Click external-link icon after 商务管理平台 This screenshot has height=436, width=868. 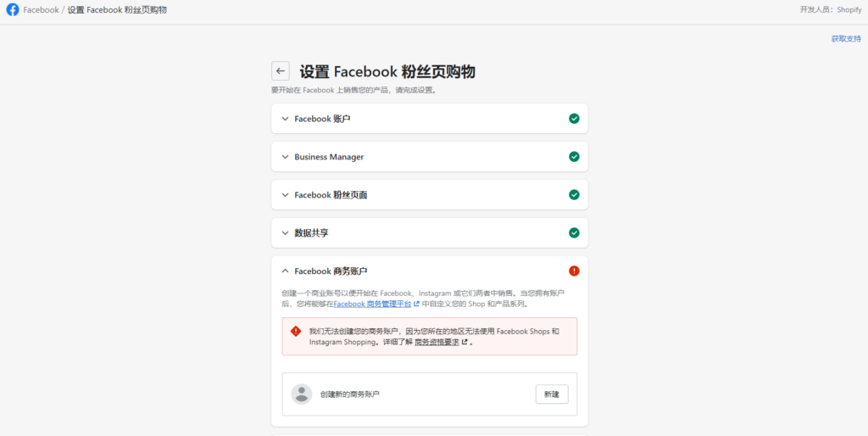coord(416,305)
